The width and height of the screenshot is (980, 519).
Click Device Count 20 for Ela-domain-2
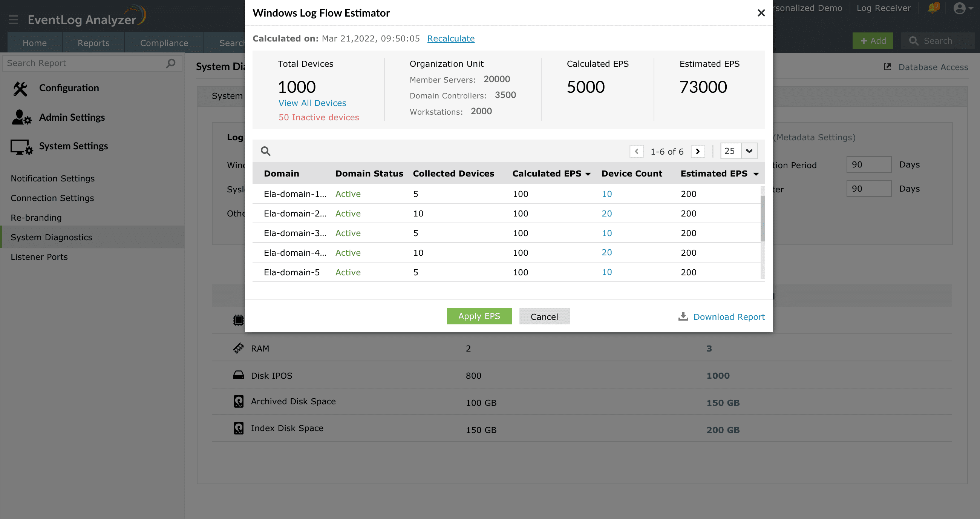point(606,213)
